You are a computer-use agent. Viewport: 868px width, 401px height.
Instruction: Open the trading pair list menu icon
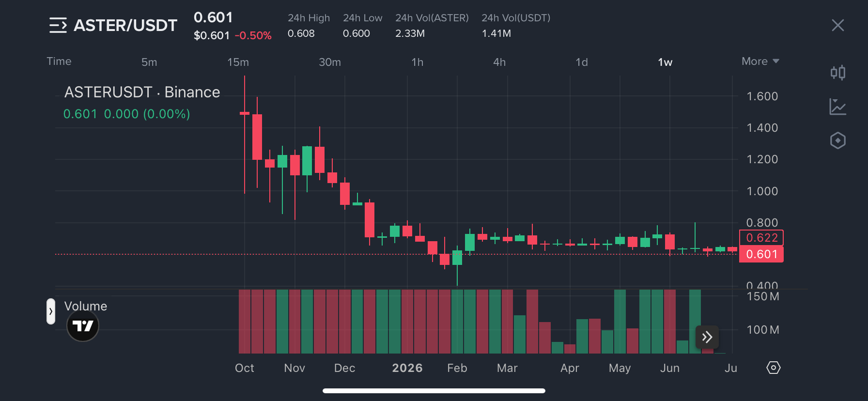pos(58,25)
